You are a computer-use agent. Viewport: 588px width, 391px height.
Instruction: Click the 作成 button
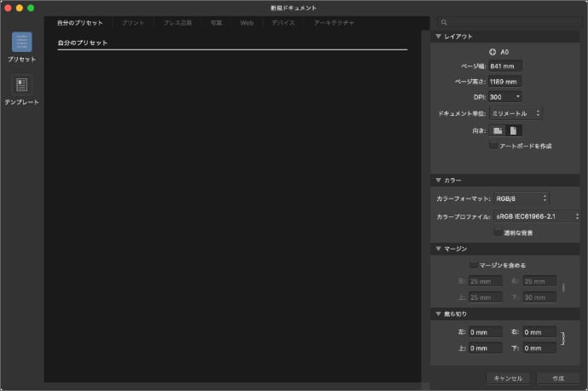tap(558, 377)
